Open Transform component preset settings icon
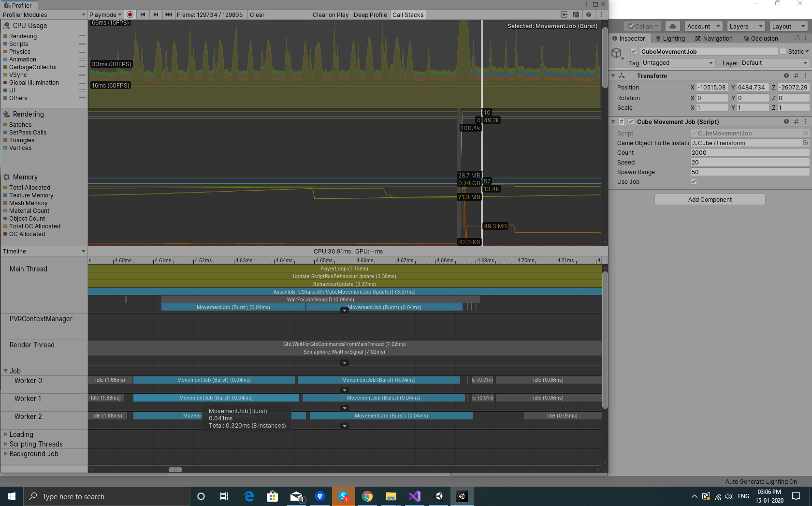 (796, 76)
